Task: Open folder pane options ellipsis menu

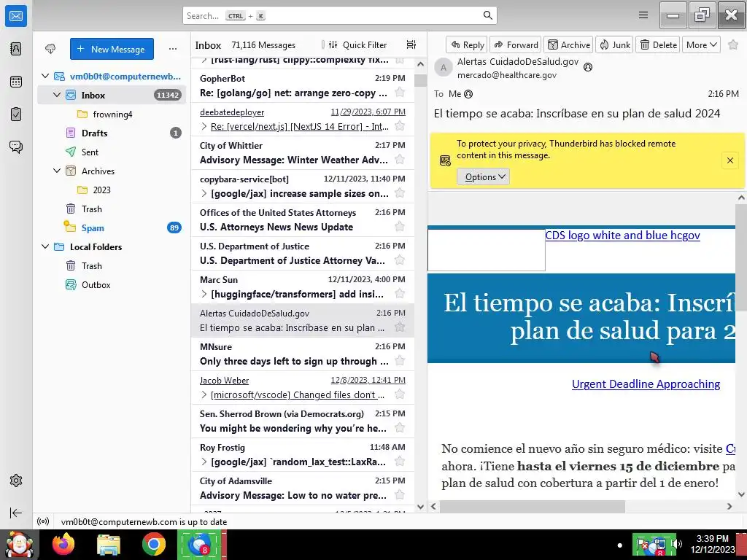Action: [x=172, y=49]
